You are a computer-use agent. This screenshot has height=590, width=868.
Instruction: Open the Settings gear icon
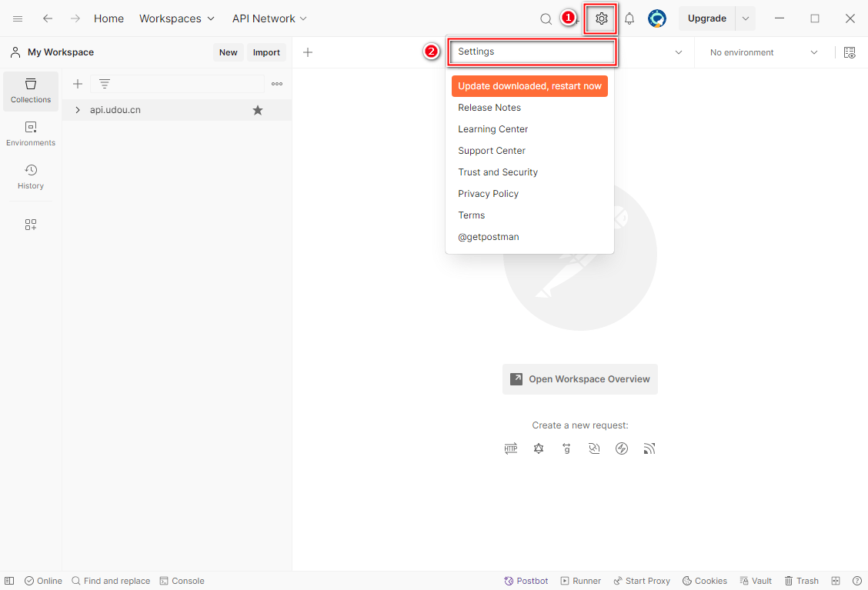pyautogui.click(x=602, y=18)
